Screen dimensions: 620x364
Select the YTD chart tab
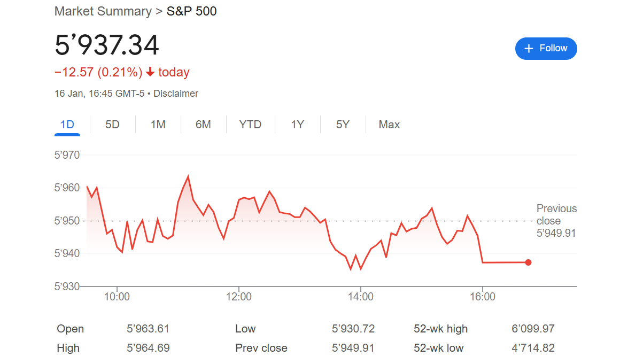[x=250, y=125]
